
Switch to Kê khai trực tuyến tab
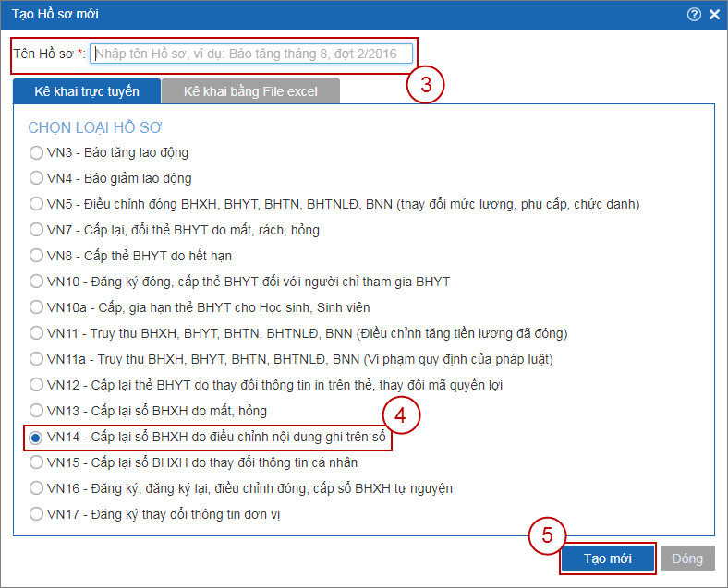pos(87,91)
